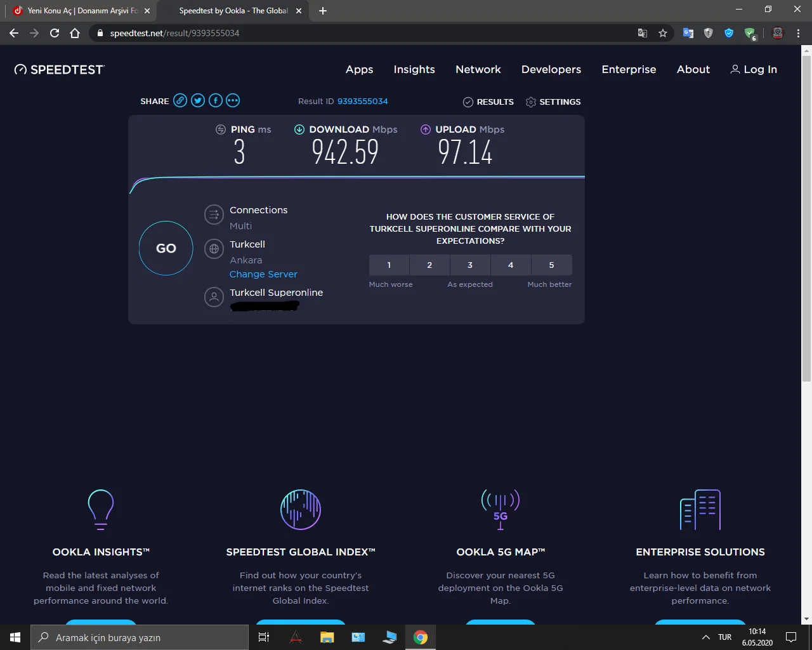Open the Insights menu item
This screenshot has height=650, width=812.
coord(414,69)
